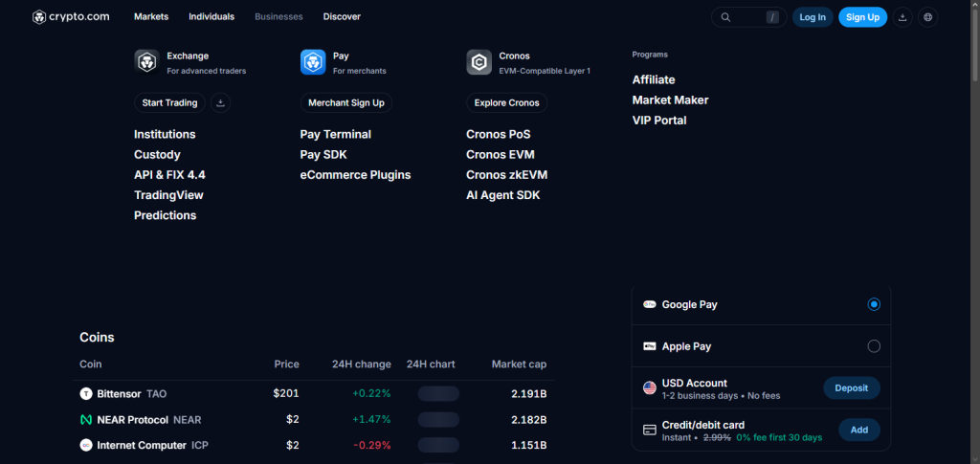The width and height of the screenshot is (980, 464).
Task: Click the Merchant Sign Up button
Action: tap(346, 103)
